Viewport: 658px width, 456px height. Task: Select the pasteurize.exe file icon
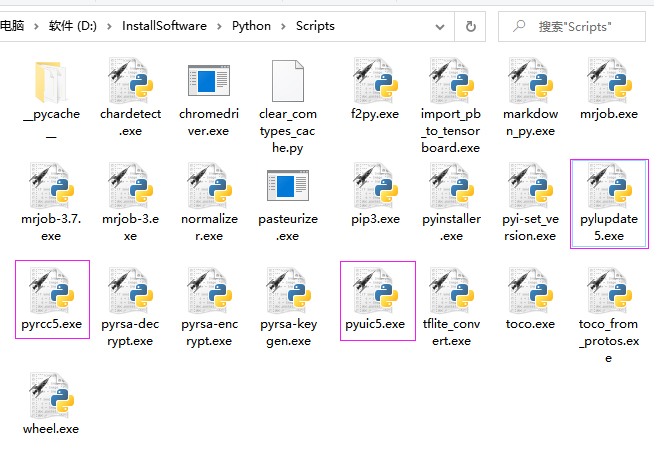tap(288, 185)
